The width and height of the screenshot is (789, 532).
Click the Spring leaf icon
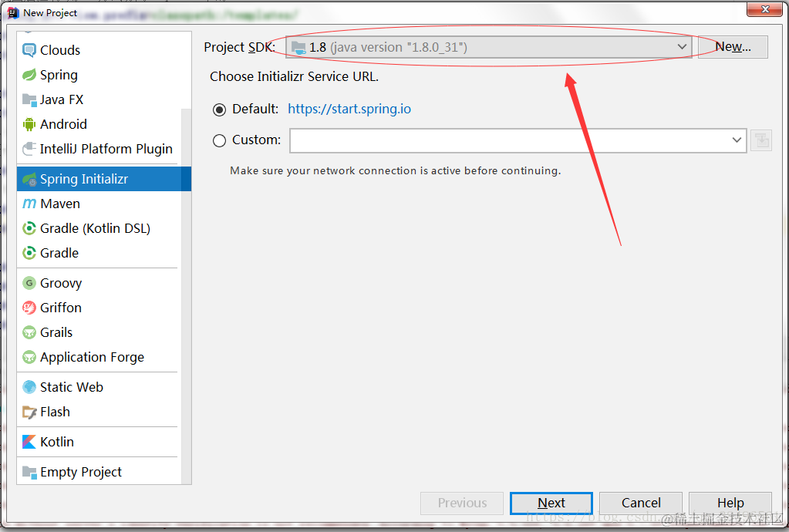pos(29,75)
